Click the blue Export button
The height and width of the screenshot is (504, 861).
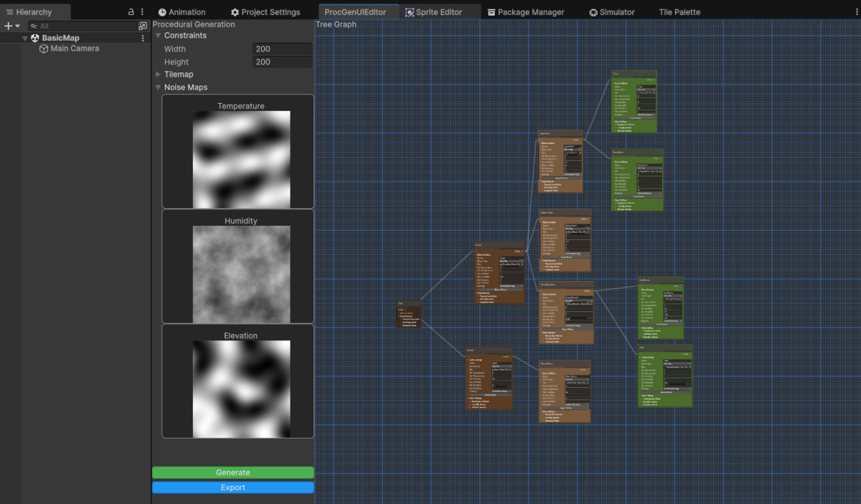[232, 487]
